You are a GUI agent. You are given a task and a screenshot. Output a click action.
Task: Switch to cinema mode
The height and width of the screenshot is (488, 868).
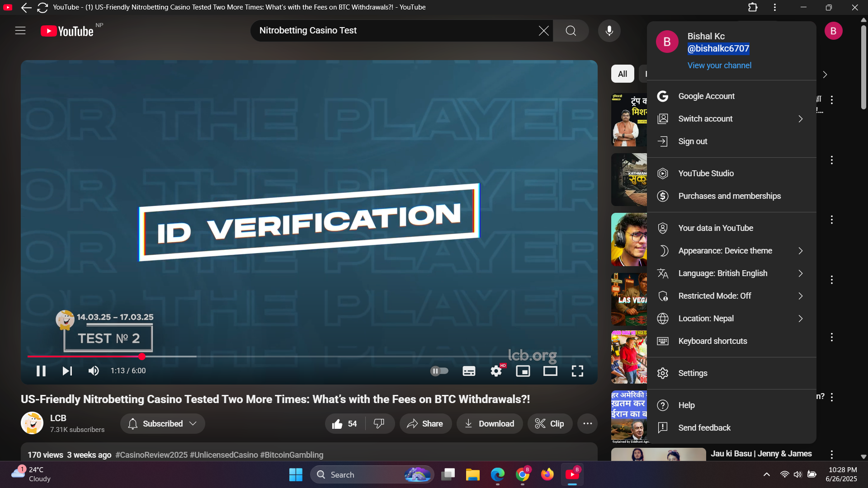(x=550, y=371)
